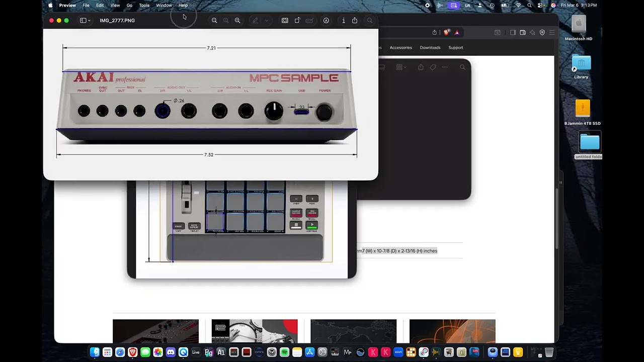
Task: Open Launchpad from the Dock
Action: click(107, 352)
